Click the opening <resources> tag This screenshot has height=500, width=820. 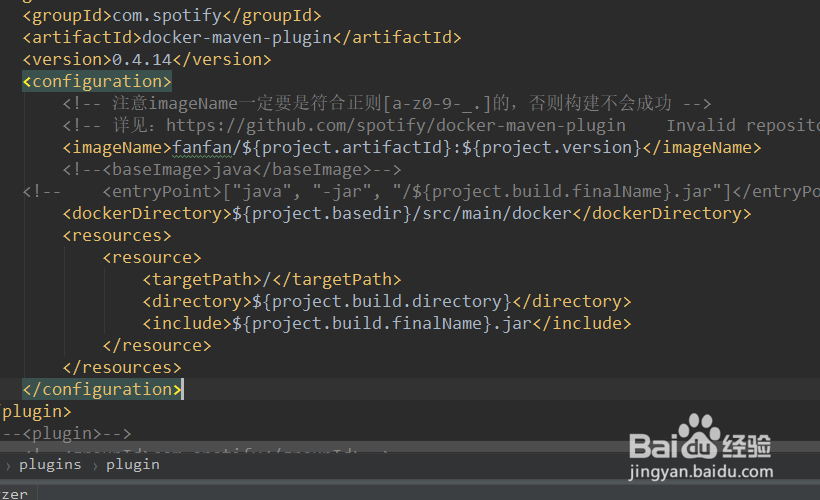[x=117, y=235]
